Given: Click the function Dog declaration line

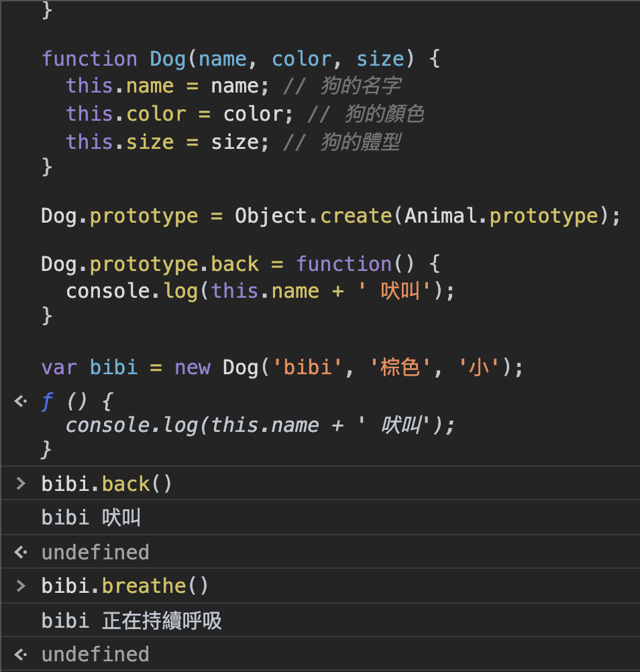Looking at the screenshot, I should tap(240, 58).
